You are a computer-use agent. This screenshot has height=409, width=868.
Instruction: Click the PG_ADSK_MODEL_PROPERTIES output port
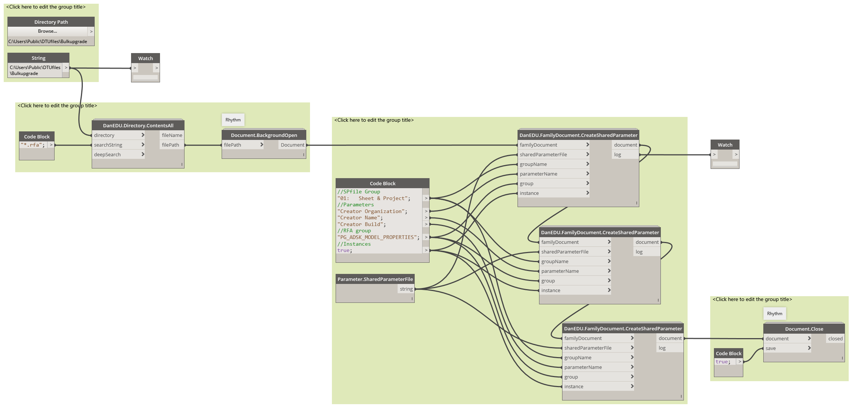click(426, 237)
